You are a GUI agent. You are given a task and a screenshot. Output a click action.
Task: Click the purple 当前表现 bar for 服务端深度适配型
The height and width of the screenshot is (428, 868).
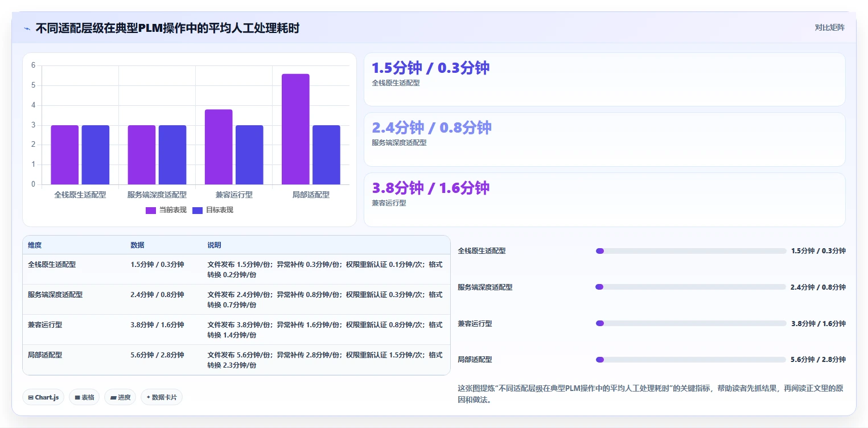point(142,155)
